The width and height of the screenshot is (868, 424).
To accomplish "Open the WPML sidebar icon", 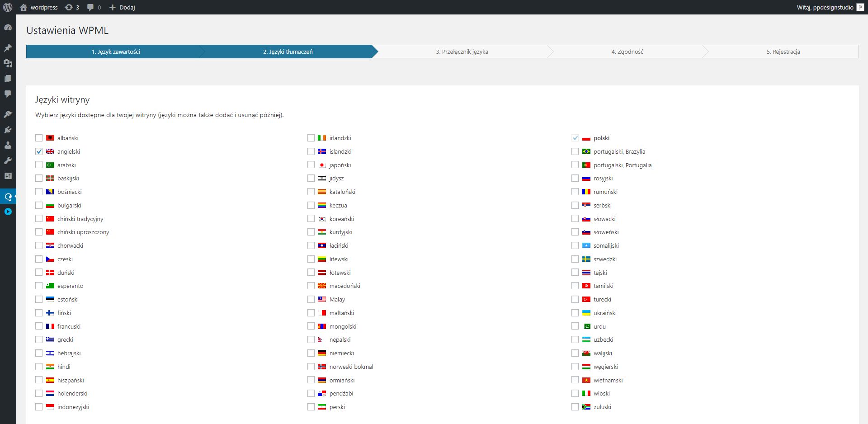I will pyautogui.click(x=8, y=197).
